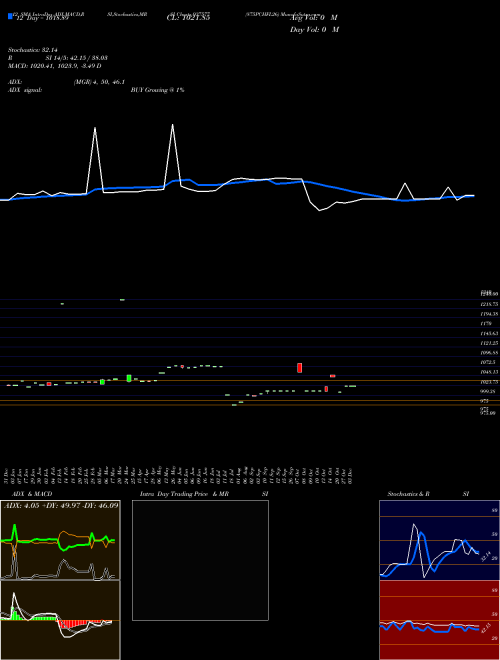Screen dimensions: 500x660
Task: Open the ADX indicator chart thumbnail
Action: pyautogui.click(x=60, y=540)
